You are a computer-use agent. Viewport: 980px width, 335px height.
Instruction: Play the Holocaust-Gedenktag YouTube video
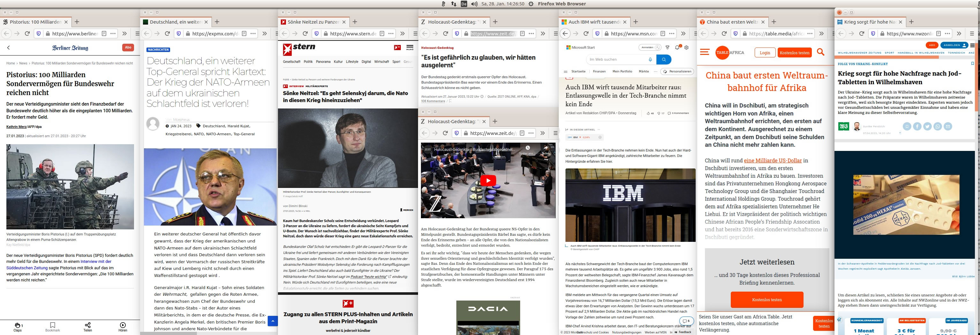(488, 180)
